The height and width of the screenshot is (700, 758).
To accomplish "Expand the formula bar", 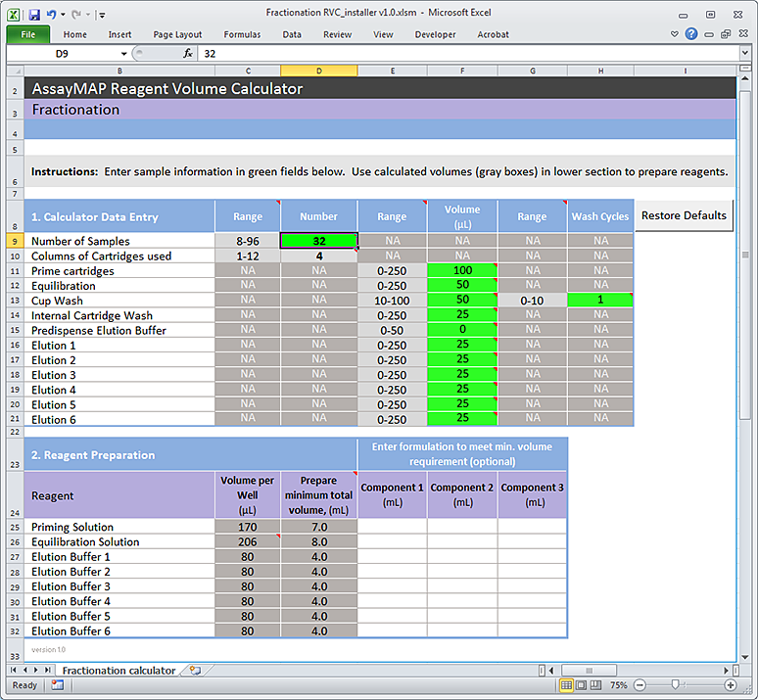I will 747,54.
